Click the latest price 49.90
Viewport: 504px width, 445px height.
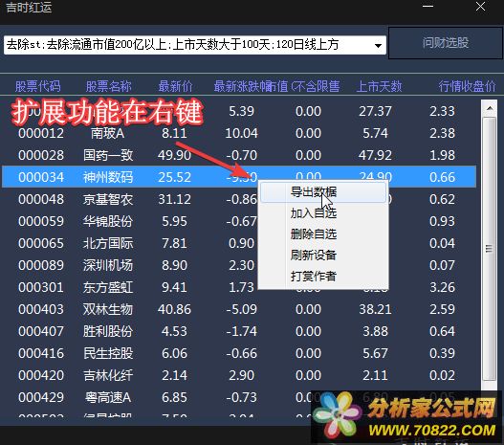pos(175,155)
